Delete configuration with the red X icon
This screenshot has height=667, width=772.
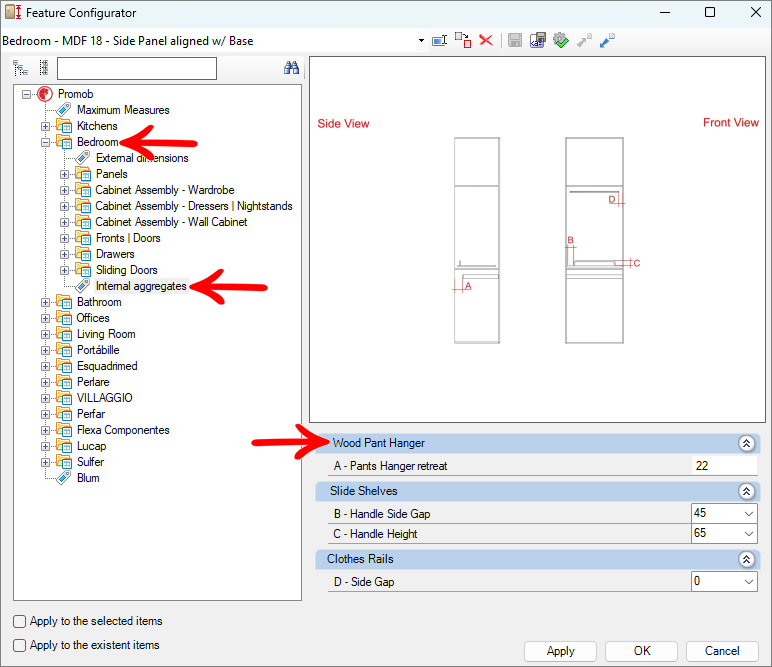tap(486, 40)
